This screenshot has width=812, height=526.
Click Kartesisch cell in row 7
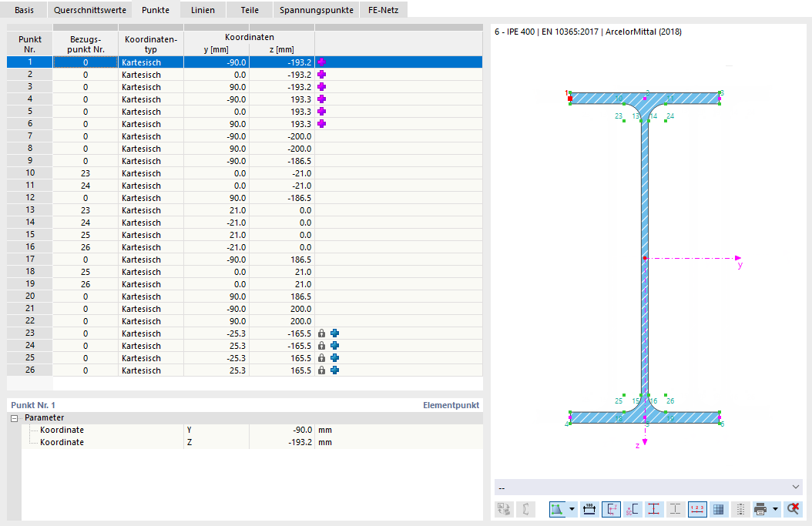pos(151,136)
